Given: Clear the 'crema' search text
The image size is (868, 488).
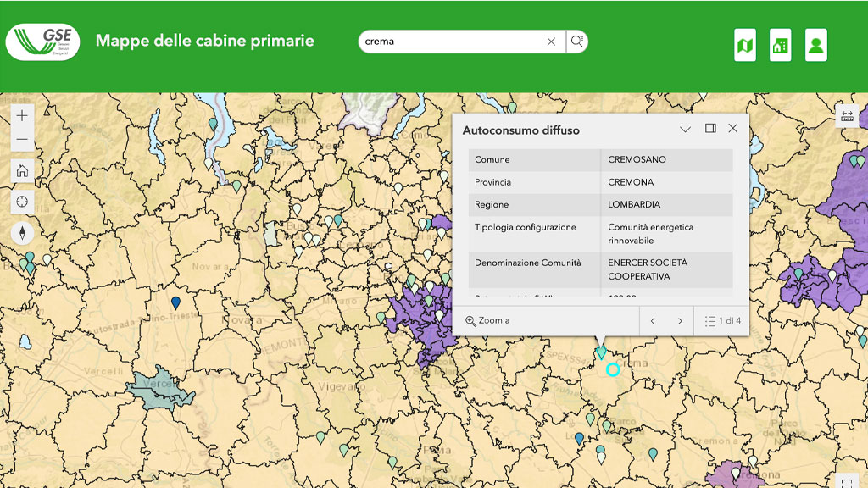Looking at the screenshot, I should [551, 42].
